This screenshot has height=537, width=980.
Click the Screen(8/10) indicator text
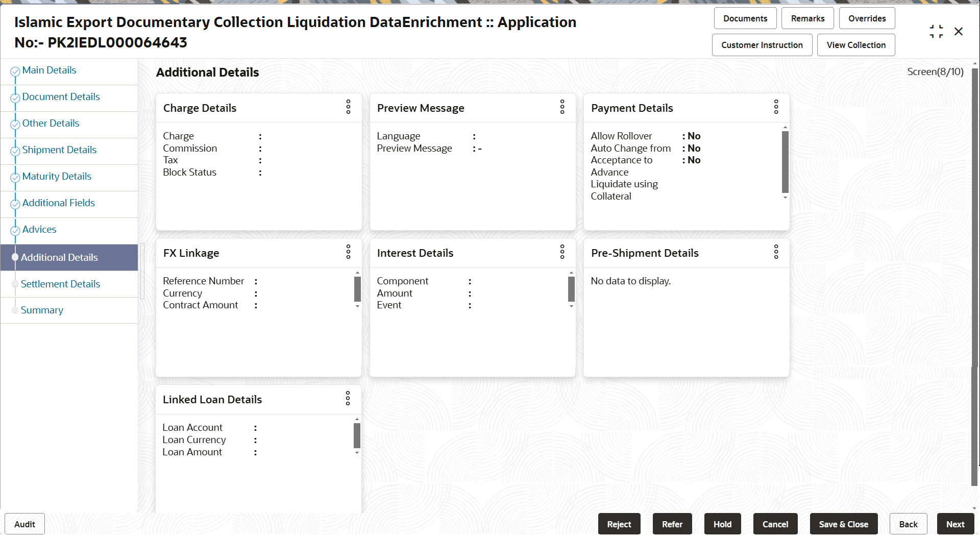[x=935, y=72]
